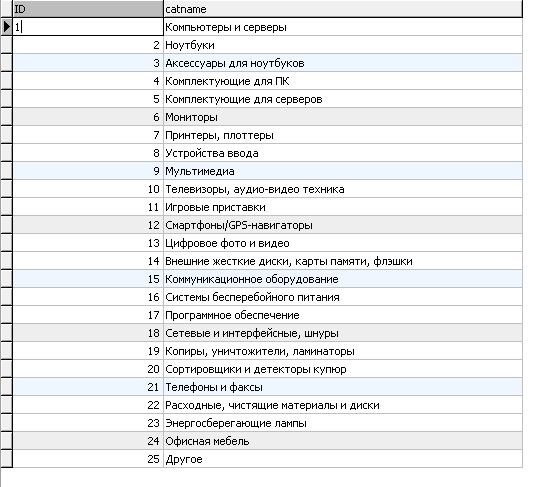Select cell 'Сортировщики и детекторы купюр'

(x=343, y=369)
